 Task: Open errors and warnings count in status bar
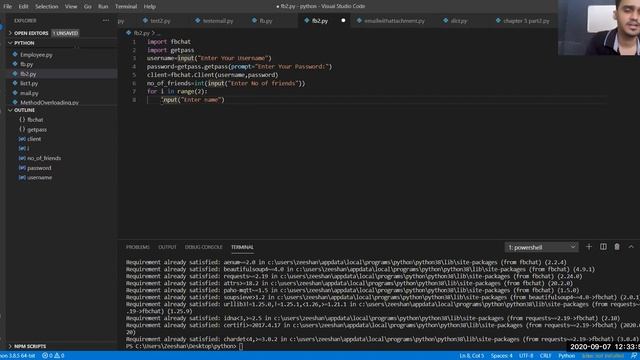pos(53,356)
